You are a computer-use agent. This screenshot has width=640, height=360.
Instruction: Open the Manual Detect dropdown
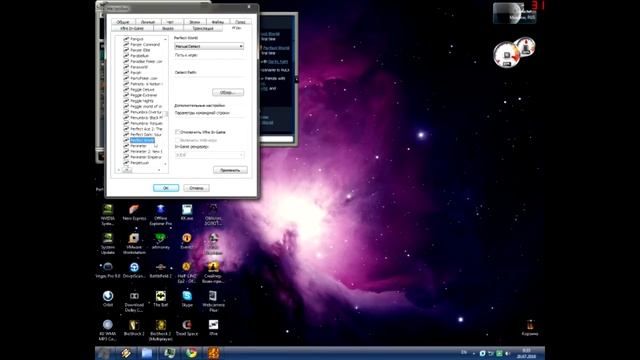[209, 47]
